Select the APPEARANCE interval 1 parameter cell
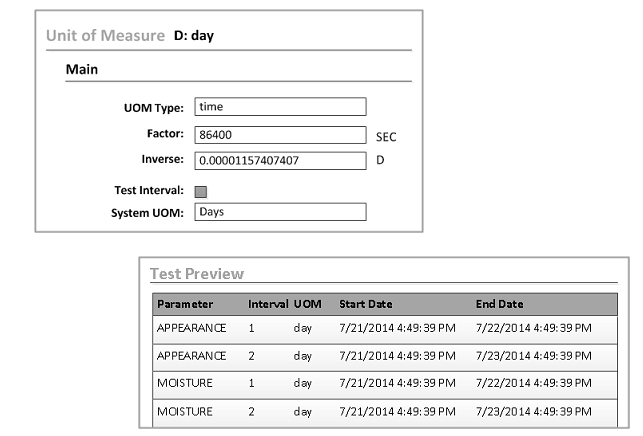 coord(192,328)
